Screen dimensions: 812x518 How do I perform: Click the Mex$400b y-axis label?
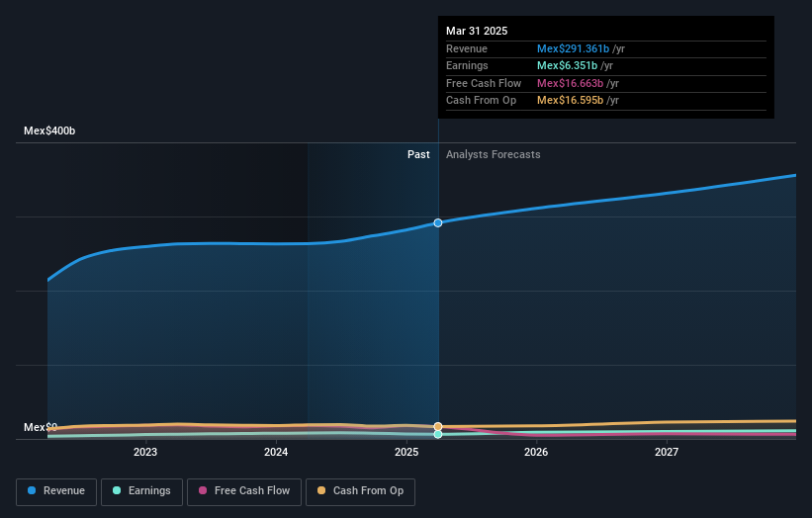pos(49,130)
